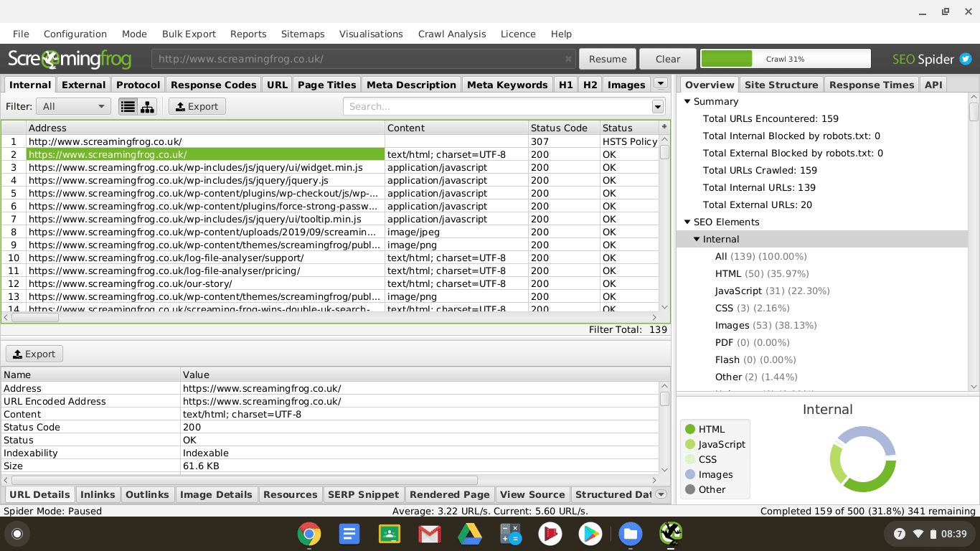The height and width of the screenshot is (551, 980).
Task: Click the Twitter bird icon
Action: click(x=966, y=59)
